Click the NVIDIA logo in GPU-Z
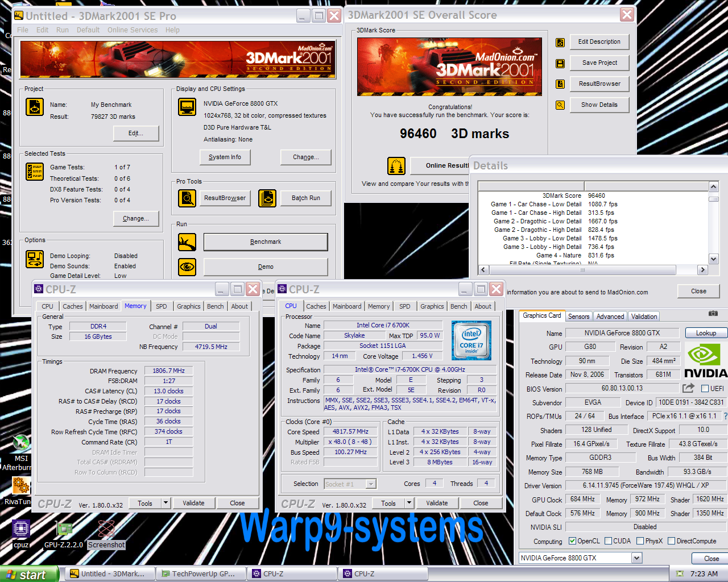The height and width of the screenshot is (582, 728). [x=706, y=360]
